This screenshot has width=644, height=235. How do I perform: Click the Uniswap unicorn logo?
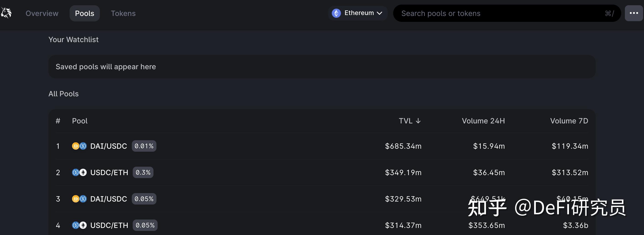click(x=6, y=13)
